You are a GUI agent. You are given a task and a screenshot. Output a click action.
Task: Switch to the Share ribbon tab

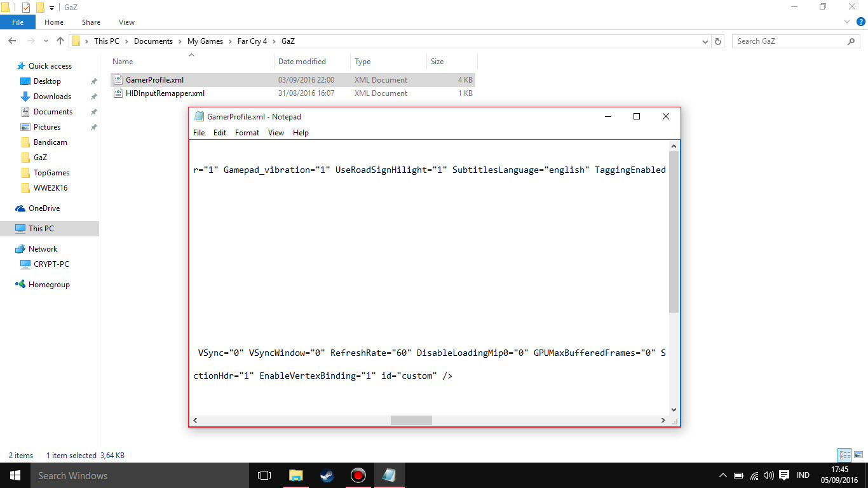90,22
